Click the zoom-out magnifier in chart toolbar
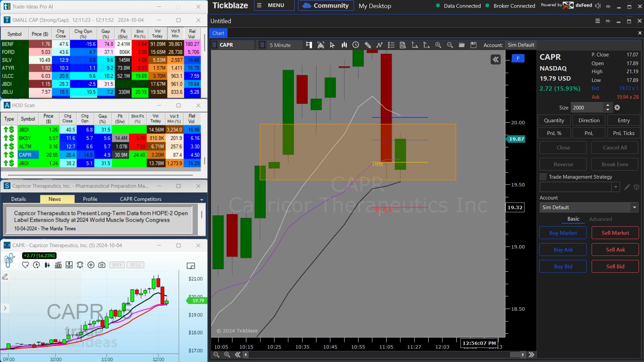 (450, 45)
